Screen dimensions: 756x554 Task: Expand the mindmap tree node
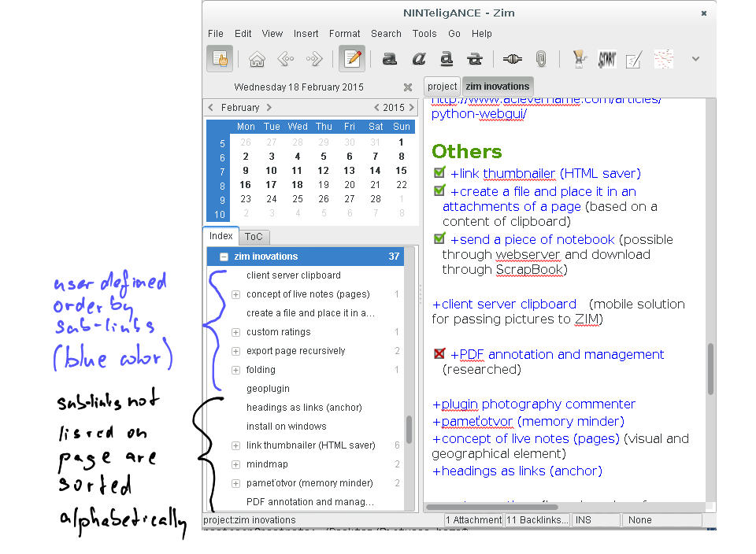pos(235,464)
